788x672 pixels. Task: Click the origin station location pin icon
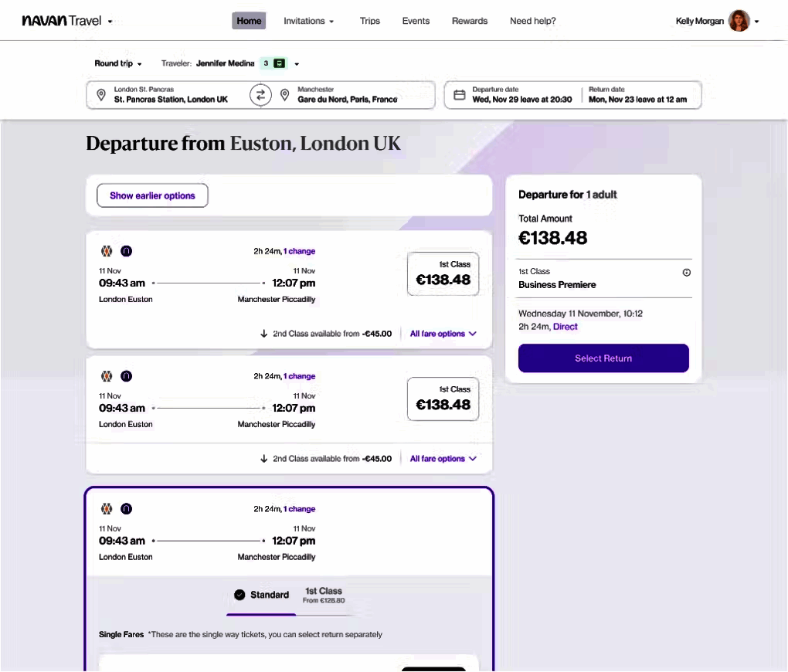tap(100, 95)
